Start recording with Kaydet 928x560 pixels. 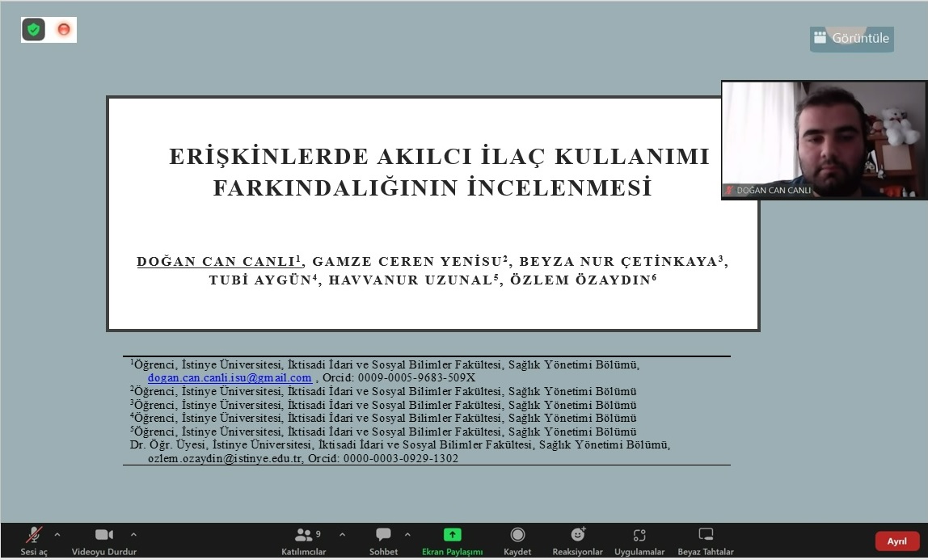pyautogui.click(x=517, y=540)
